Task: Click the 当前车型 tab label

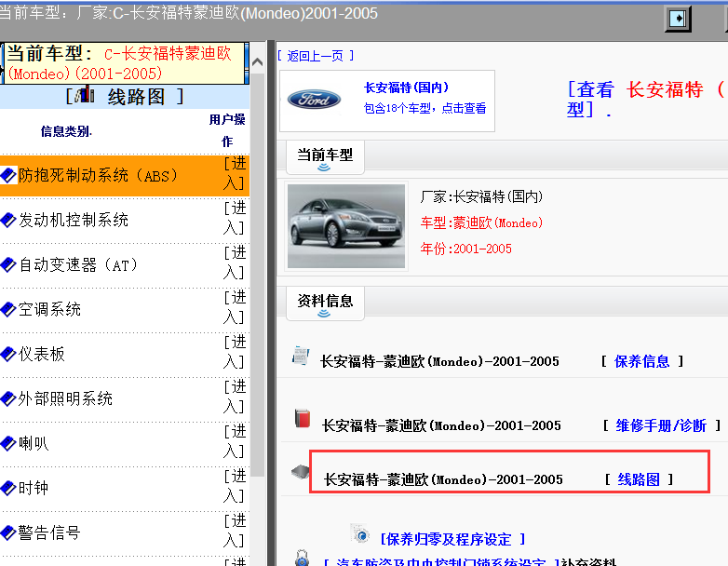Action: pos(325,155)
